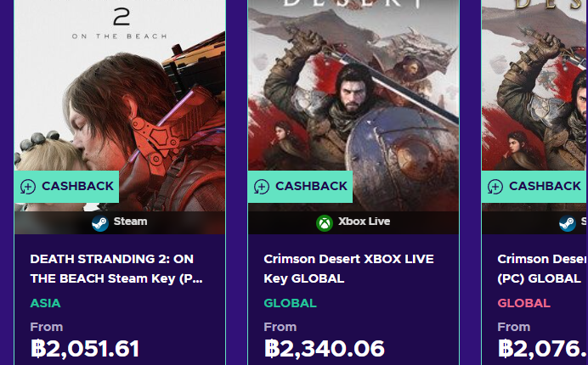Click the cashback icon on the rightmost card
Image resolution: width=588 pixels, height=365 pixels.
[495, 187]
